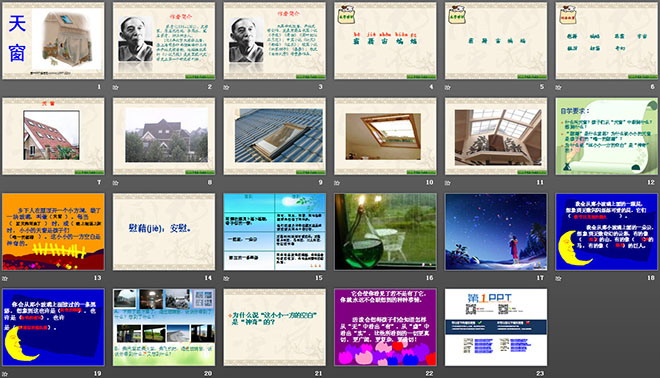The image size is (660, 378).
Task: Select slide 9 showing the blue tile skylight
Action: (x=274, y=136)
